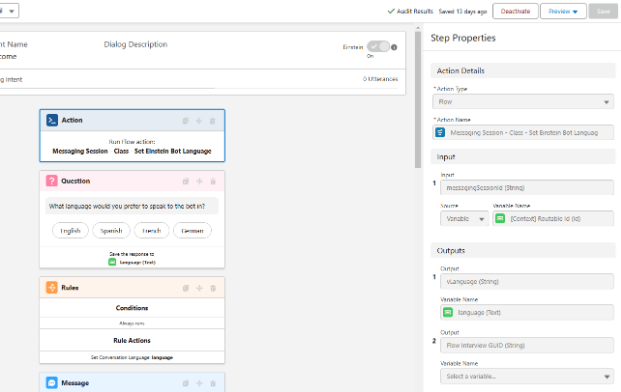Click the Einstein info icon
The image size is (621, 392).
point(394,47)
